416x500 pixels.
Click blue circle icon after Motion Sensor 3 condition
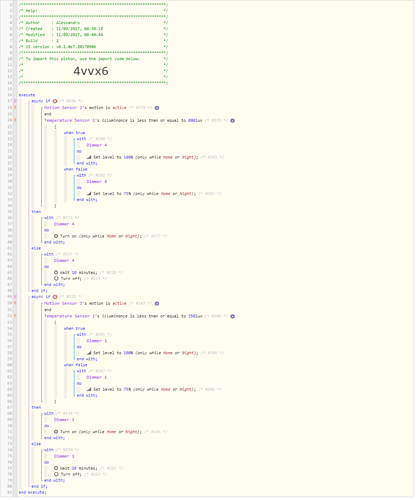point(157,304)
